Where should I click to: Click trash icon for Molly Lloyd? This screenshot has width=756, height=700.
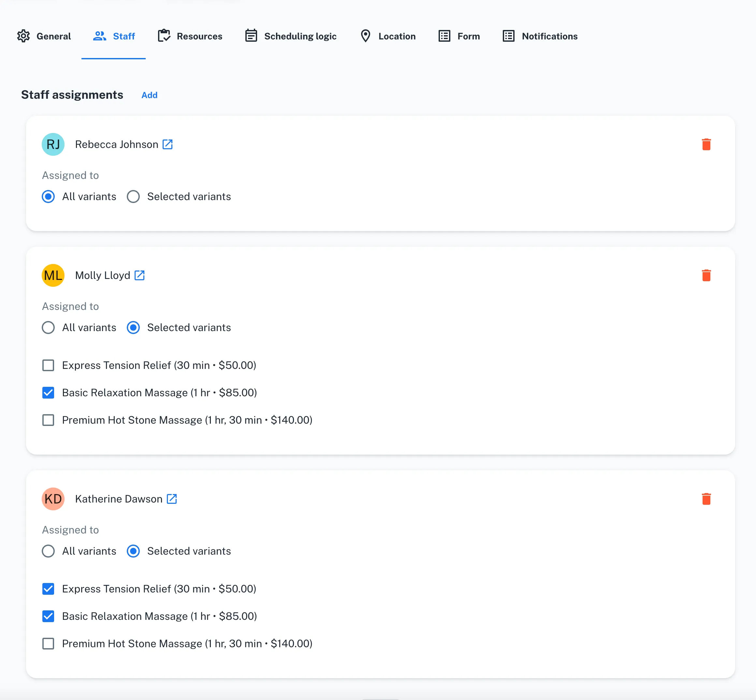(706, 275)
